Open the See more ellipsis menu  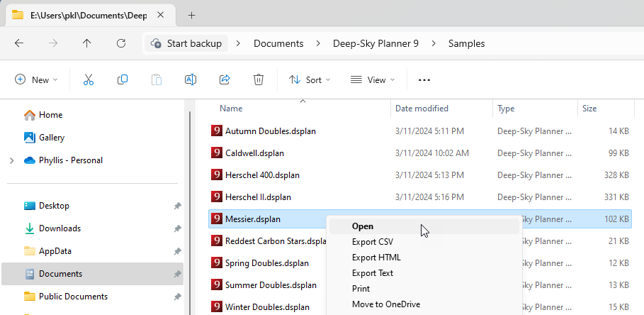(424, 80)
